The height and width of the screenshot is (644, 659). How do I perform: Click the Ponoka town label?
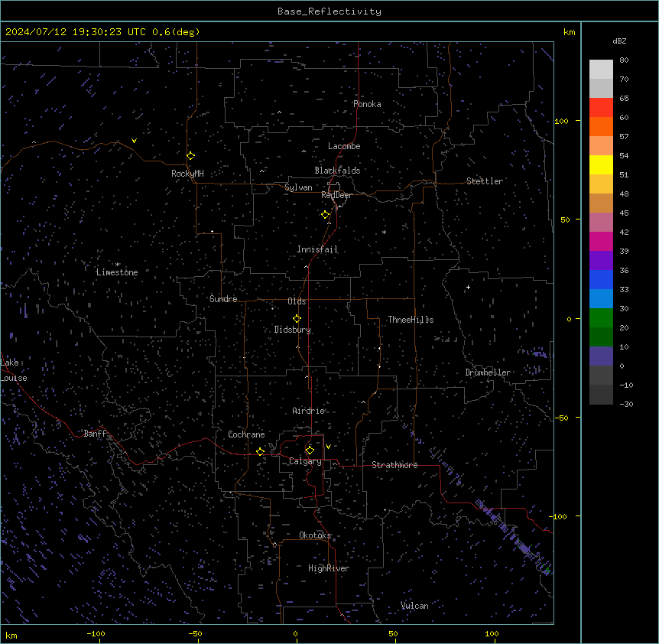pyautogui.click(x=367, y=104)
